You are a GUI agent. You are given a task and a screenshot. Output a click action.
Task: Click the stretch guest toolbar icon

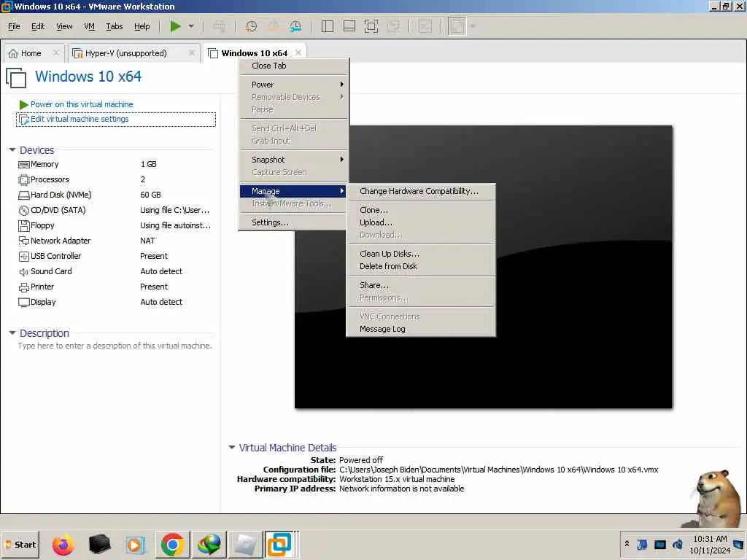[x=457, y=26]
